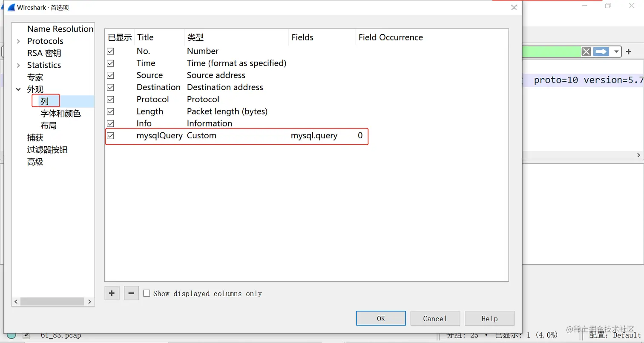
Task: Remove selected column with minus button
Action: click(131, 293)
